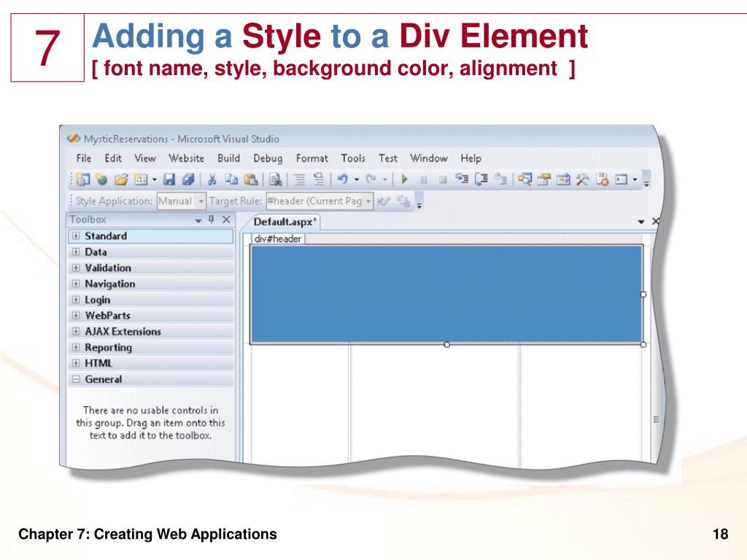
Task: Expand the Standard toolbox group
Action: 76,236
